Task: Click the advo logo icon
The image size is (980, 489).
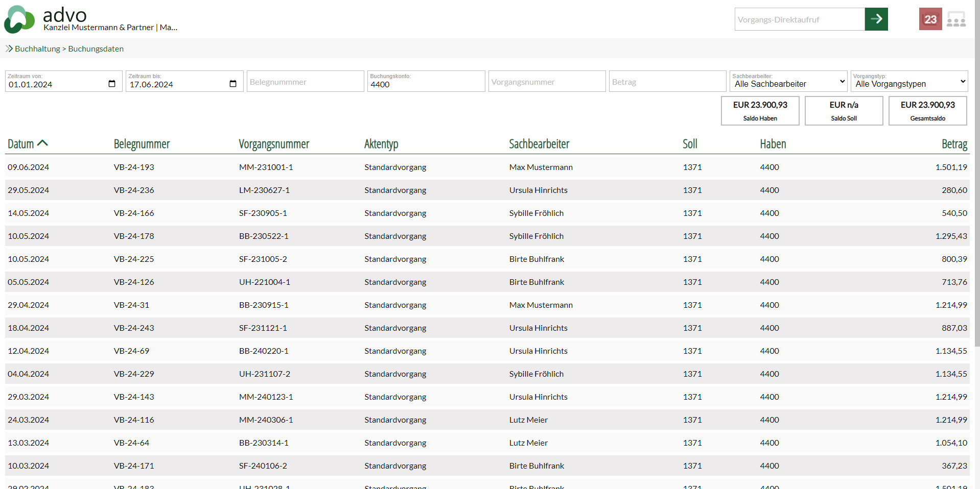Action: (19, 19)
